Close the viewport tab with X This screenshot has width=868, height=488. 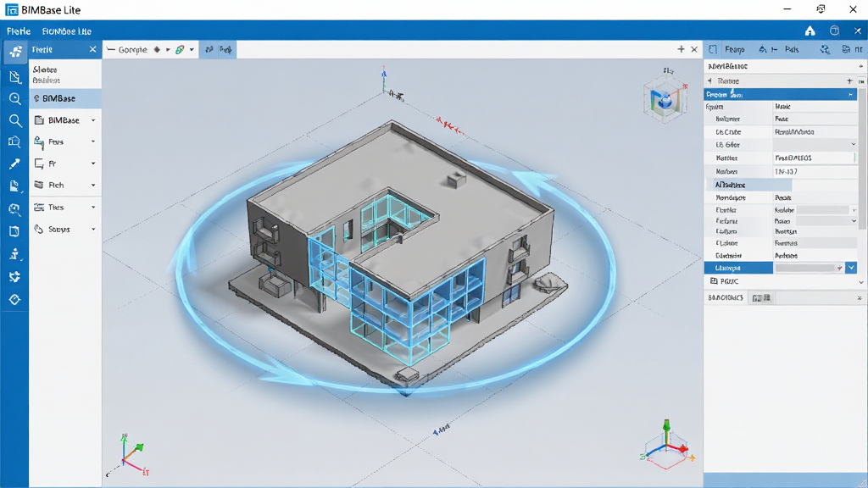pyautogui.click(x=694, y=49)
